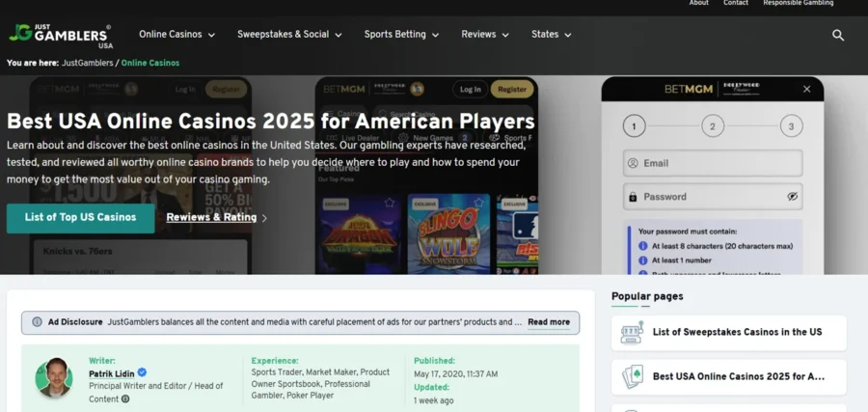Follow Rewiews & Rating link

211,218
